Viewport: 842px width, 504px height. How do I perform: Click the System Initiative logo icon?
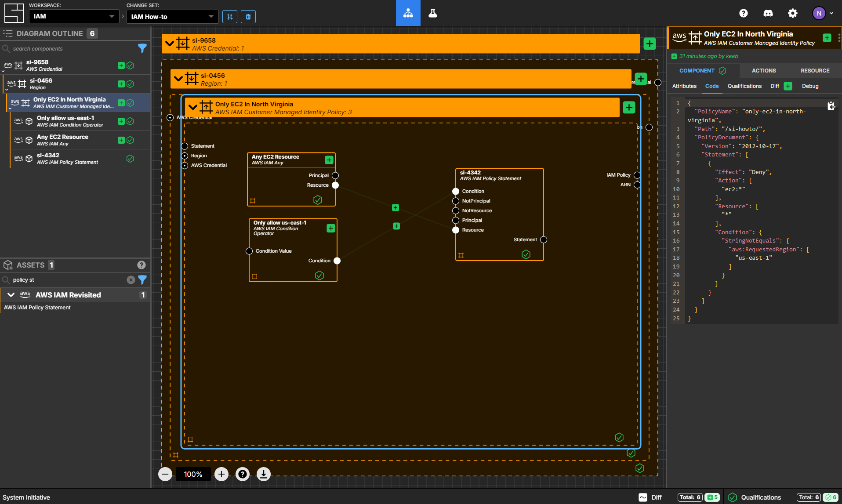point(14,13)
